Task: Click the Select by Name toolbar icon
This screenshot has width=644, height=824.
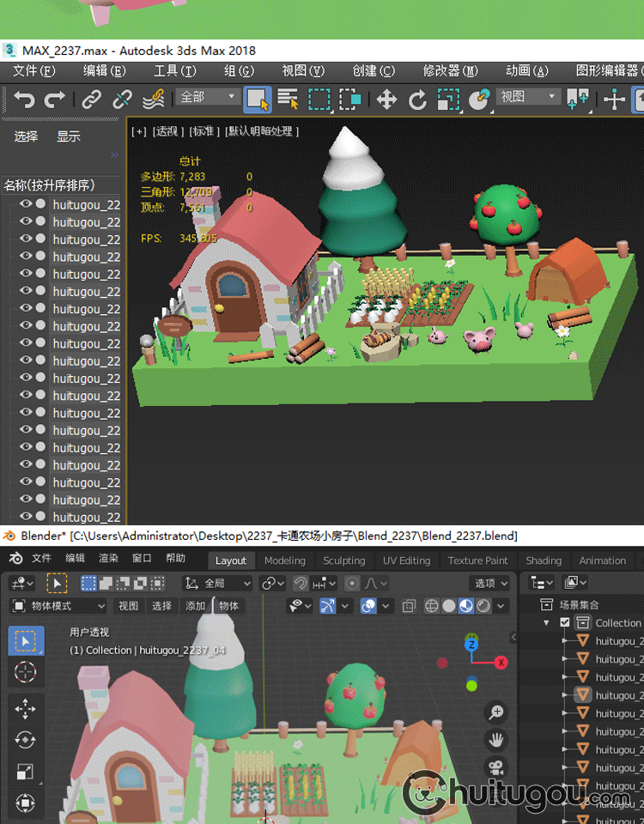Action: [288, 100]
